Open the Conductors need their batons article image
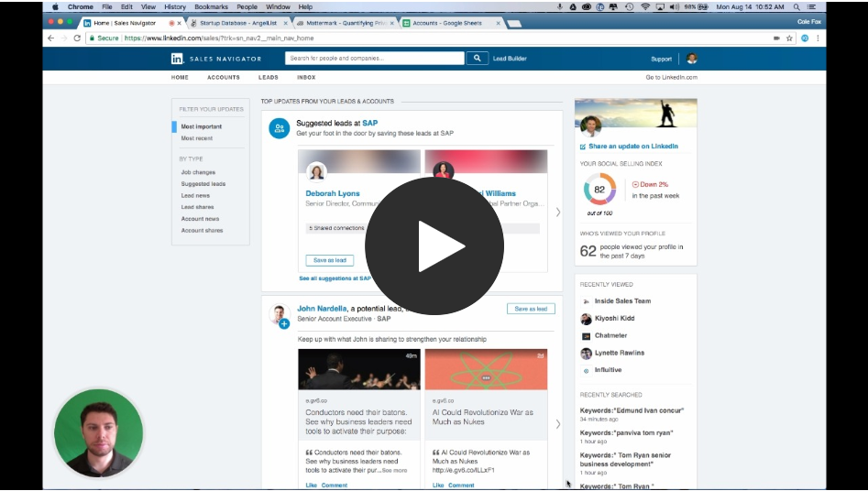Image resolution: width=868 pixels, height=491 pixels. click(359, 369)
